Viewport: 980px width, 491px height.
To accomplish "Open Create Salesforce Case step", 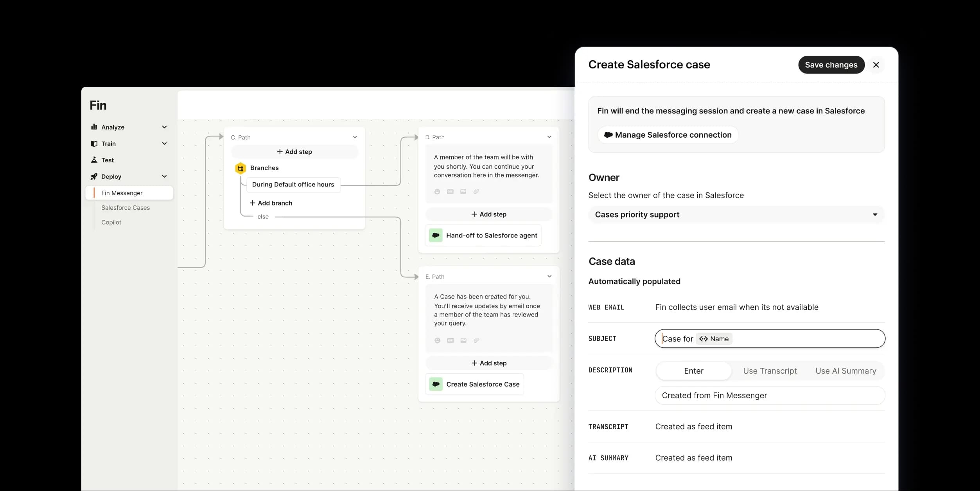I will coord(474,384).
